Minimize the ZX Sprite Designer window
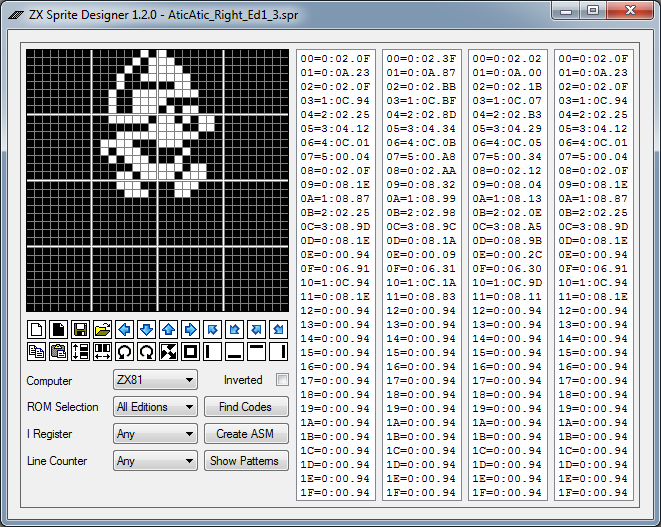This screenshot has height=527, width=661. [566, 11]
